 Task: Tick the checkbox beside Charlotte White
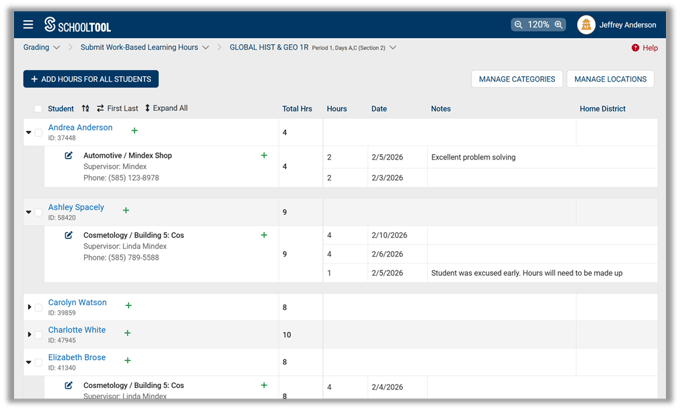39,333
